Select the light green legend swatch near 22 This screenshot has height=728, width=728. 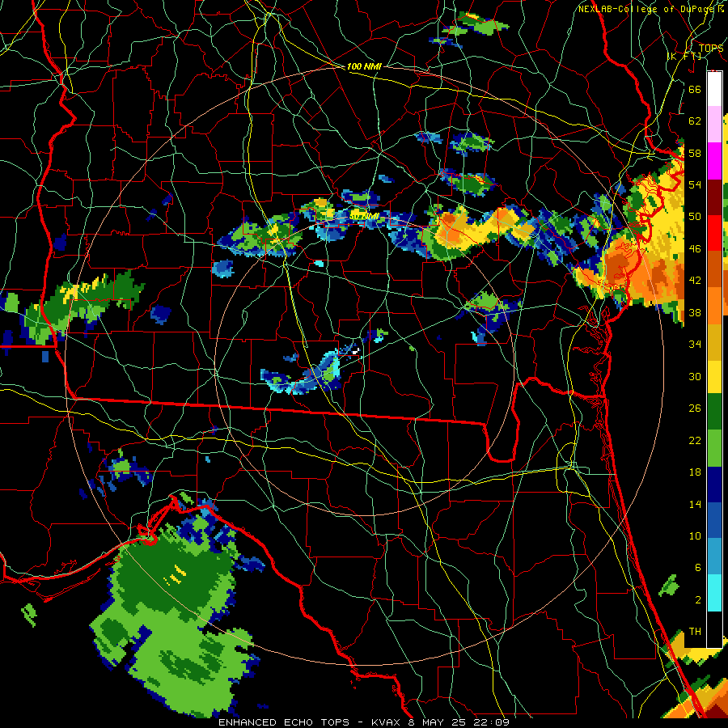(x=714, y=448)
